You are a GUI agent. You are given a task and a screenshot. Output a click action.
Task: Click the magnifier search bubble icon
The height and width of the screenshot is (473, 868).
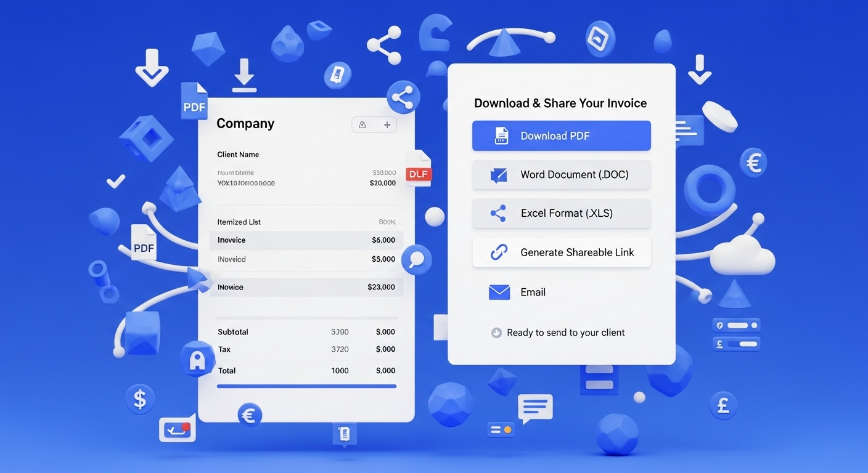pos(416,259)
